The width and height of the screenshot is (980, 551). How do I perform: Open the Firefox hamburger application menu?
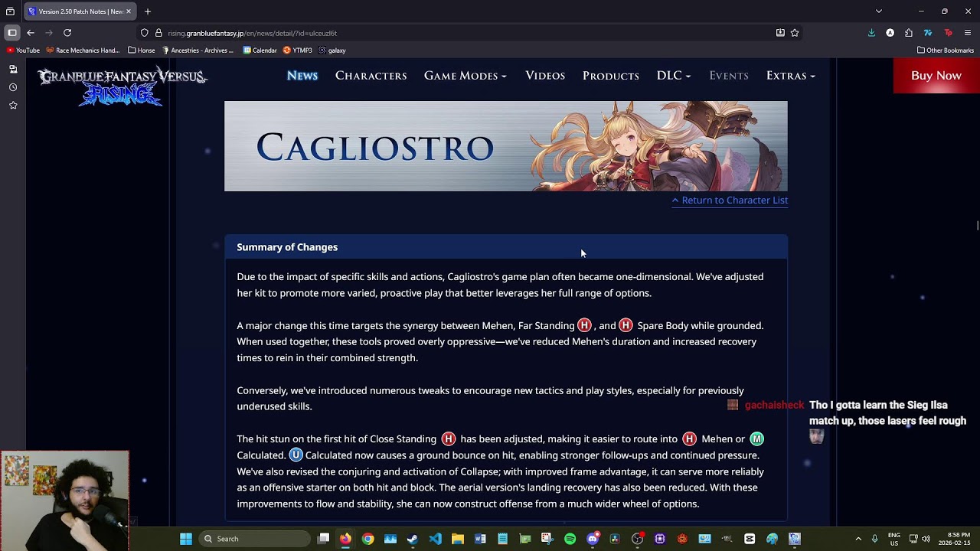coord(968,33)
